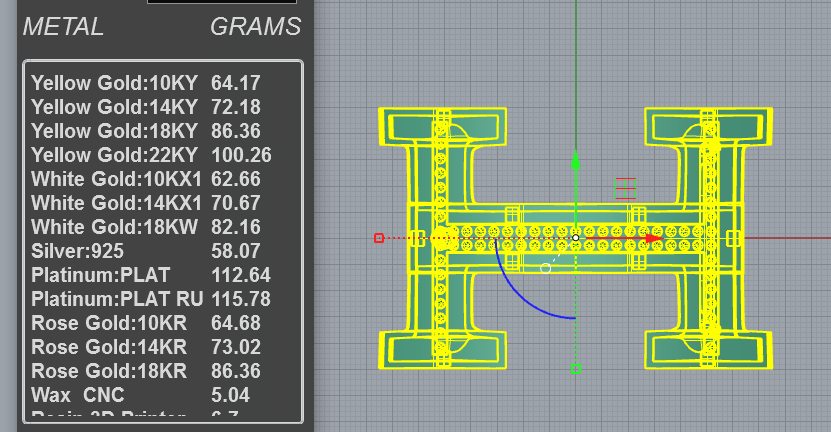Click the red X-axis gumball arrow
Image resolution: width=831 pixels, height=432 pixels.
[655, 239]
